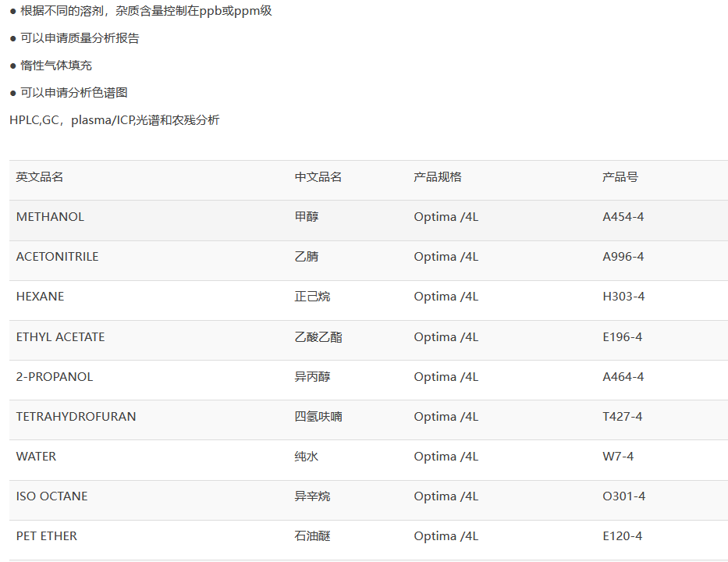Click Optima /4L in the 2-PROPANOL row
Image resolution: width=728 pixels, height=562 pixels.
point(446,377)
